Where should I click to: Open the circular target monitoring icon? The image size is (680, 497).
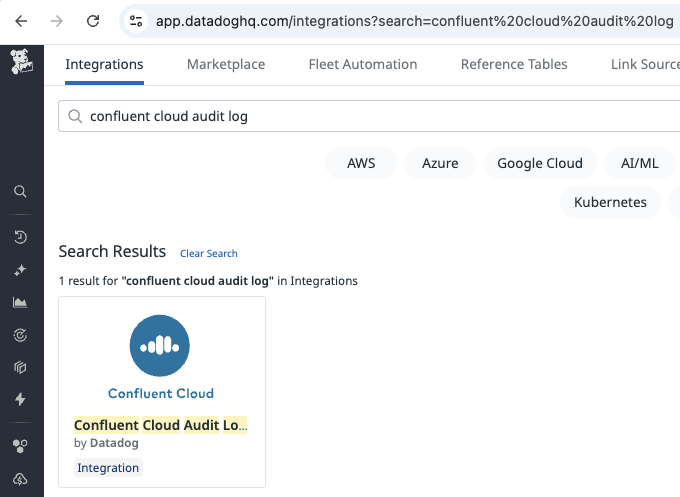[x=20, y=335]
